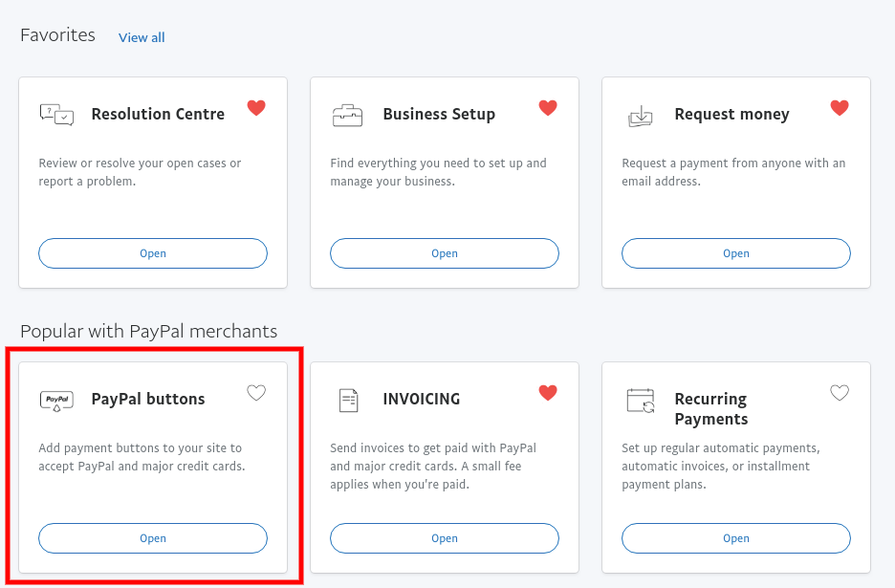Open the PayPal buttons tool

[x=153, y=538]
